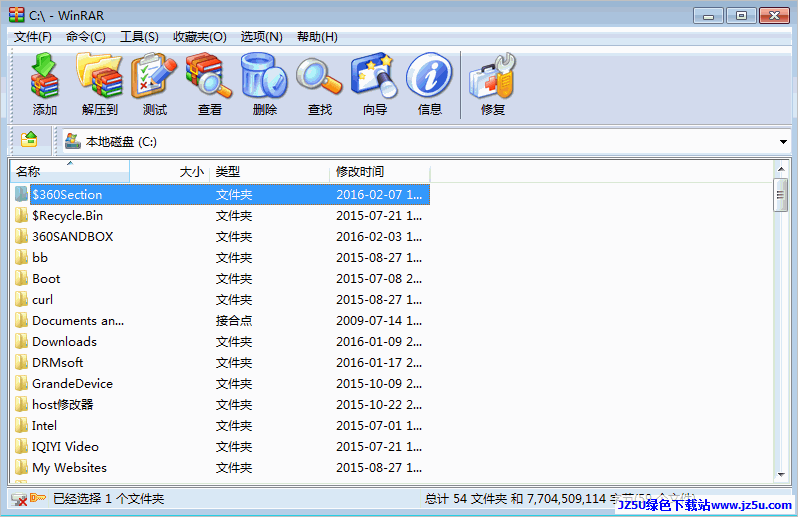Minimize the WinRAR window
Image resolution: width=798 pixels, height=517 pixels.
708,16
